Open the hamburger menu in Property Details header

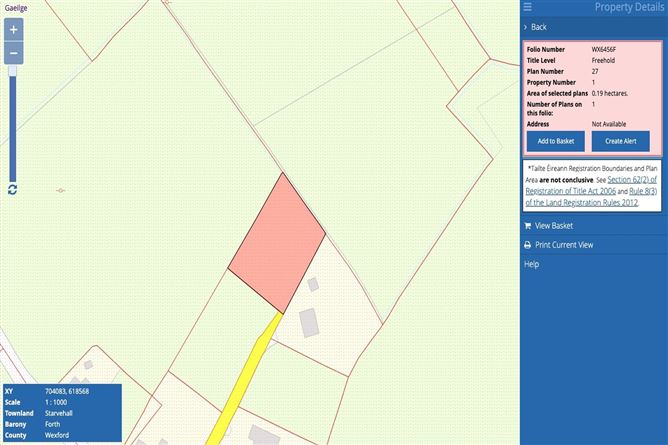pos(528,7)
